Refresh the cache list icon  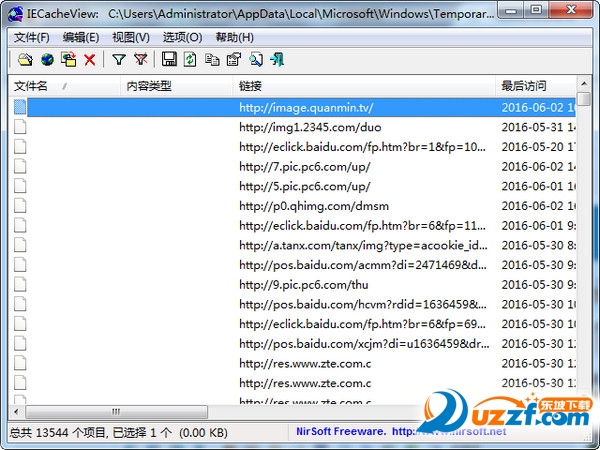[190, 60]
